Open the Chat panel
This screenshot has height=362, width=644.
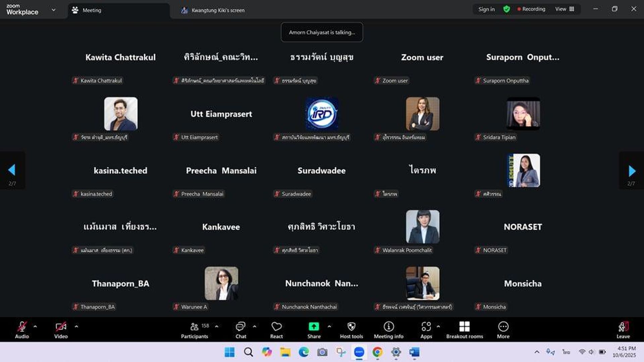(x=240, y=330)
